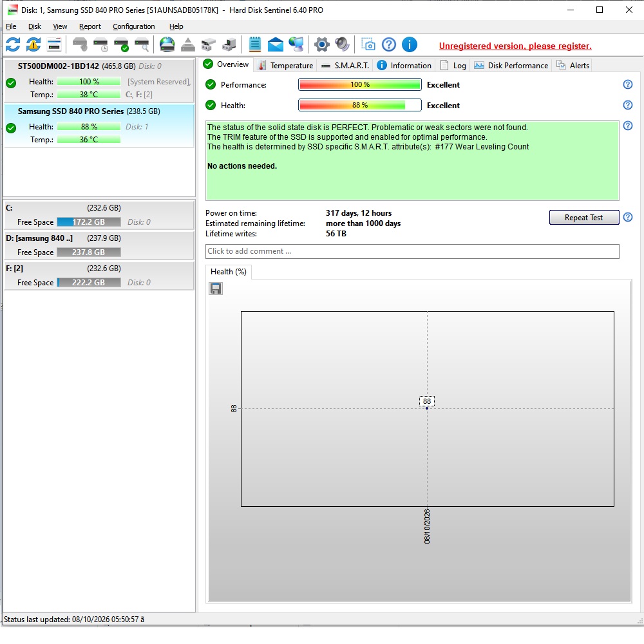
Task: Click the drive icon with a clock
Action: click(100, 44)
